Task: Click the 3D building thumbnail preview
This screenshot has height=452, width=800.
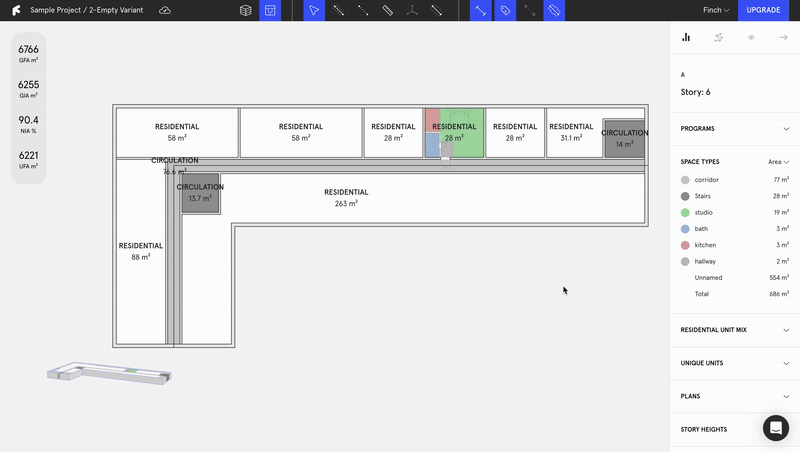Action: 110,372
